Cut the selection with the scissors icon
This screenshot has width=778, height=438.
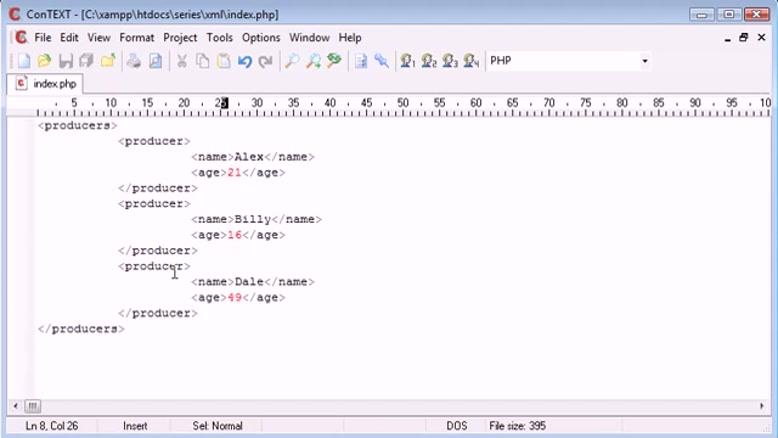(182, 61)
